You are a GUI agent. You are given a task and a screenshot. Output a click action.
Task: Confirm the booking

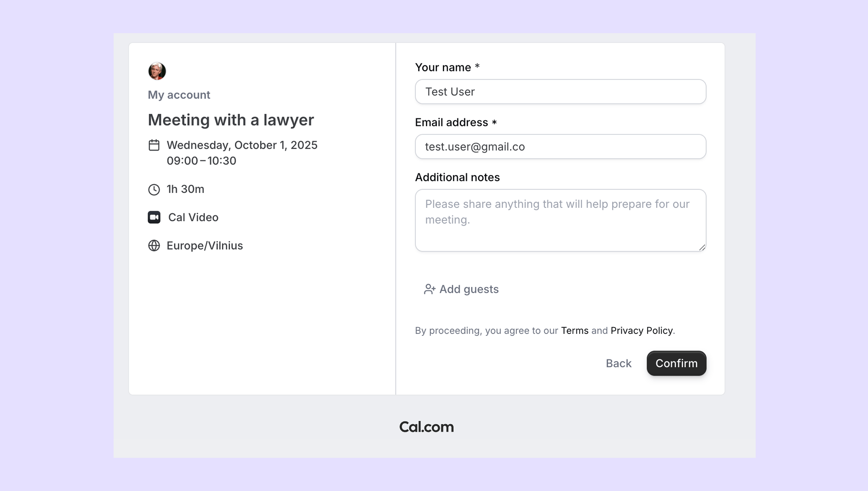pos(676,363)
